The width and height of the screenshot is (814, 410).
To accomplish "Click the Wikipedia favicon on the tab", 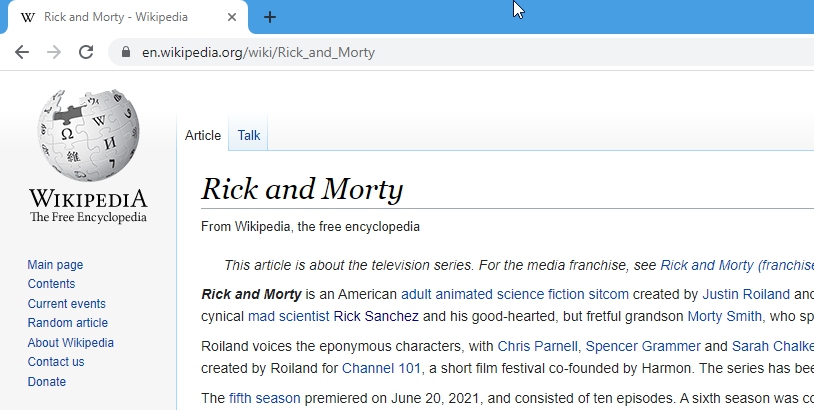I will (x=28, y=17).
